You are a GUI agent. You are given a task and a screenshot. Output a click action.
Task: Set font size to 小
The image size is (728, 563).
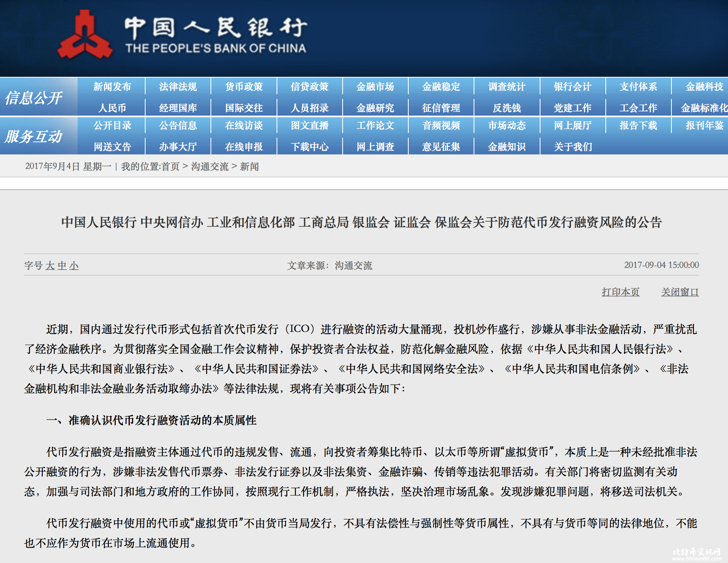74,265
